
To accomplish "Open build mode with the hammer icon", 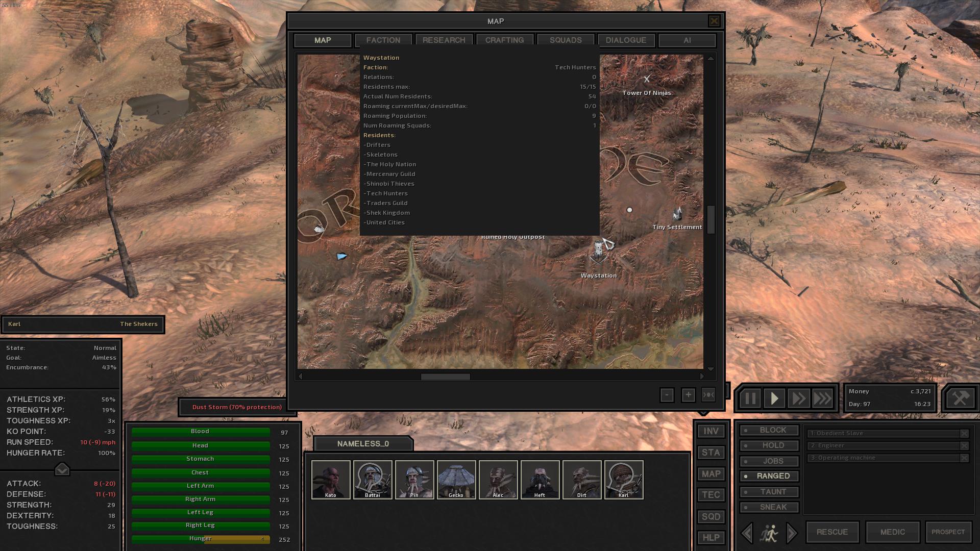I will pos(960,398).
